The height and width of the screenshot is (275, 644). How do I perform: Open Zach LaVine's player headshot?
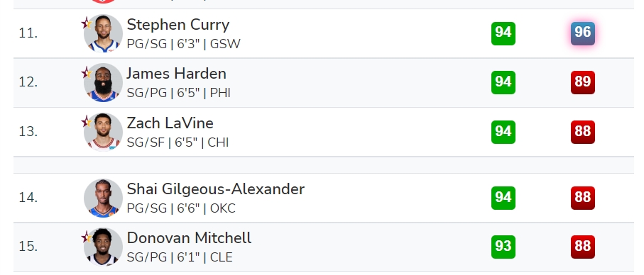click(103, 132)
